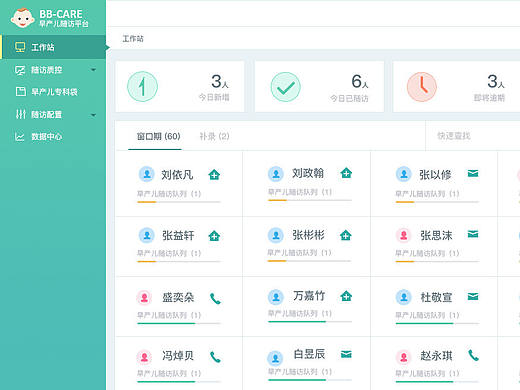Click the mail icon next to 白昱辰
Viewport: 520px width, 390px height.
(x=346, y=354)
